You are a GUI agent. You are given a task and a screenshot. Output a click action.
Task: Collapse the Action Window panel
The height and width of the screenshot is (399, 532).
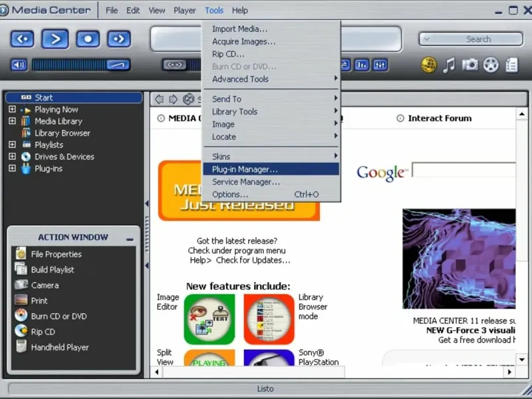click(x=130, y=239)
